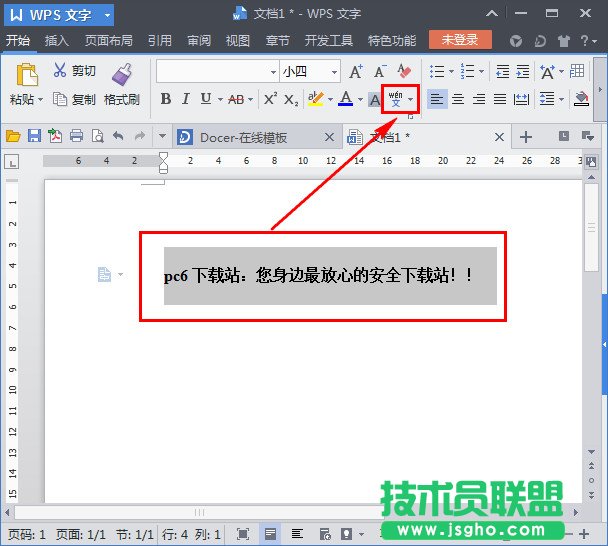Apply blue font color A
This screenshot has width=608, height=546.
pos(345,99)
